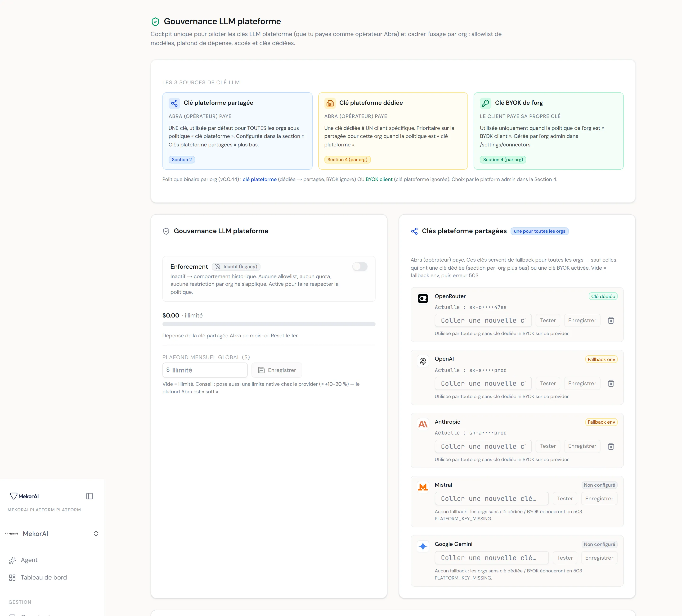This screenshot has height=616, width=682.
Task: Click the 'BYOK client' green text in the policy note
Action: coord(379,179)
